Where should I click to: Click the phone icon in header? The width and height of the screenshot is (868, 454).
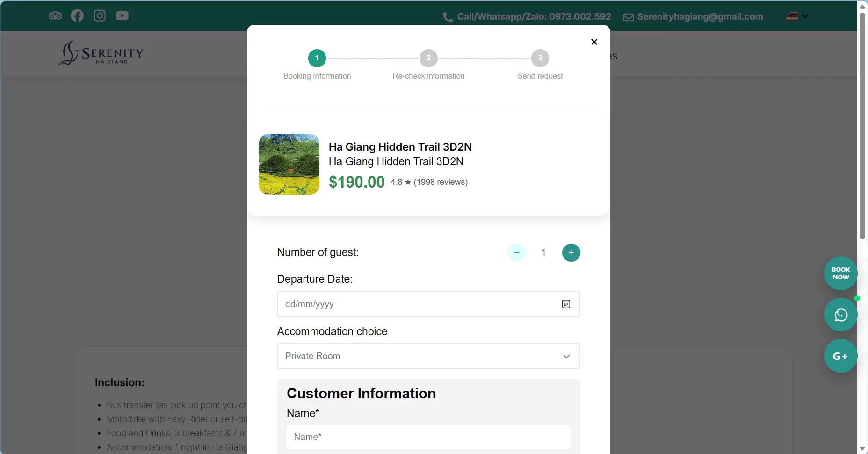(x=448, y=17)
